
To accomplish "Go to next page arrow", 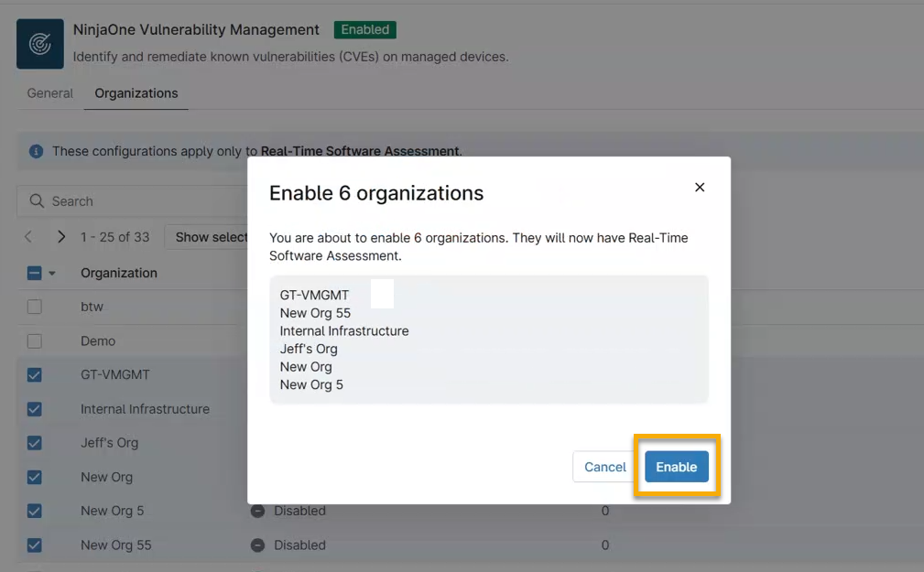I will click(60, 237).
